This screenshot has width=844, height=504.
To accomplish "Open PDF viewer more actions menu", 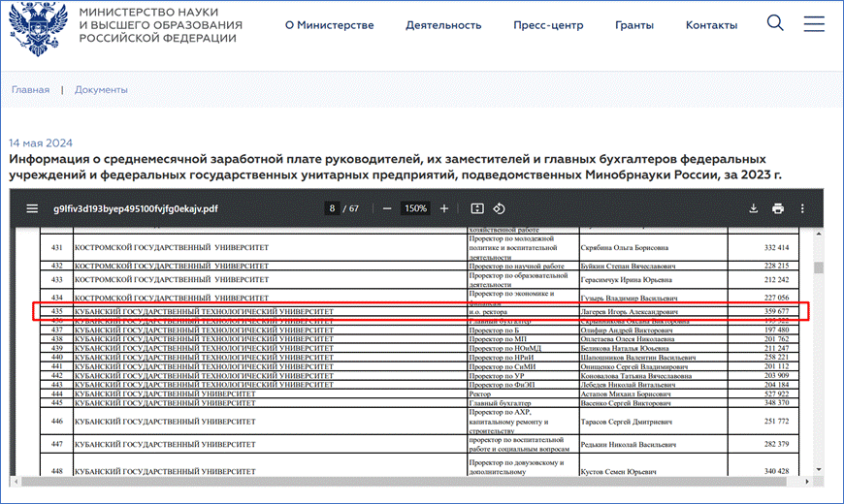I will pyautogui.click(x=802, y=208).
